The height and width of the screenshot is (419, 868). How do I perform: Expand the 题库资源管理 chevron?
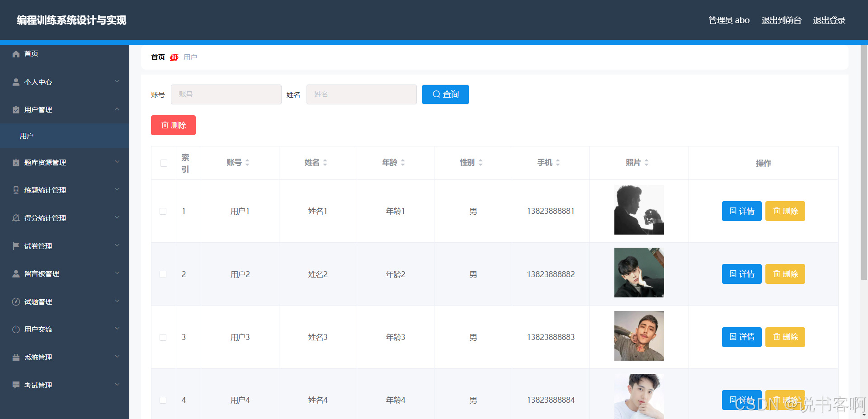[x=117, y=162]
